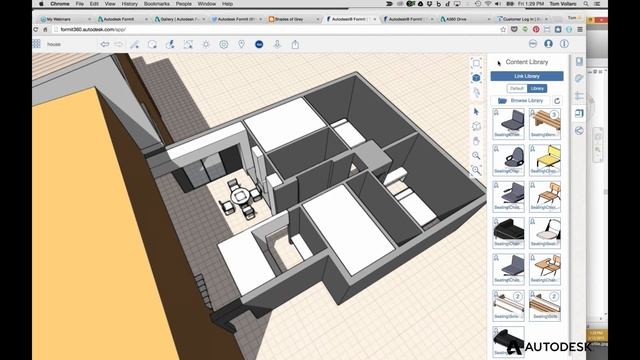
Task: Refresh the content library list
Action: (x=557, y=100)
